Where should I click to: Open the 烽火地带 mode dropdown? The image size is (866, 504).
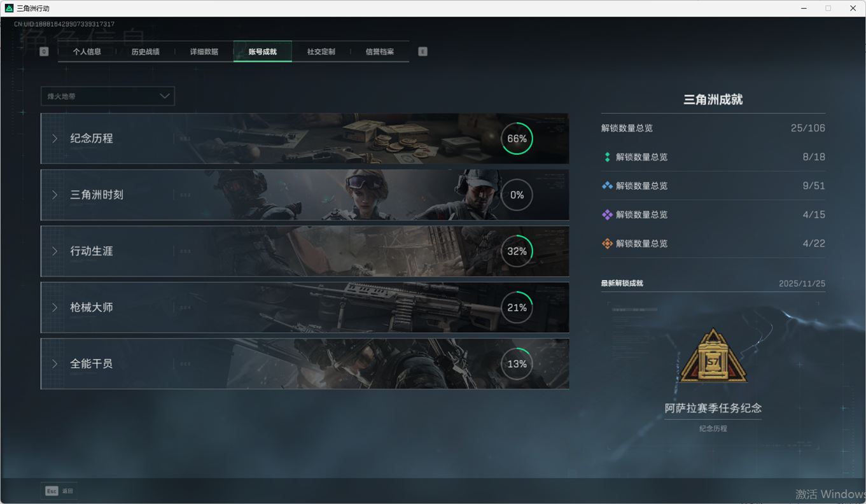pyautogui.click(x=108, y=96)
